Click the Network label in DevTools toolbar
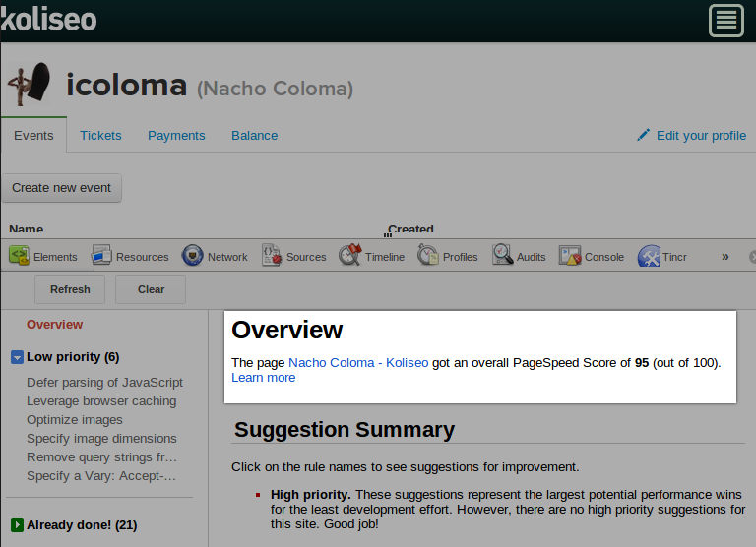This screenshot has height=547, width=756. point(227,257)
